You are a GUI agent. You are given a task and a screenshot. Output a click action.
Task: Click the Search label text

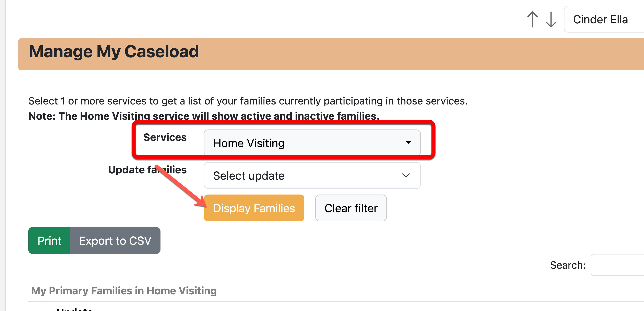point(568,265)
